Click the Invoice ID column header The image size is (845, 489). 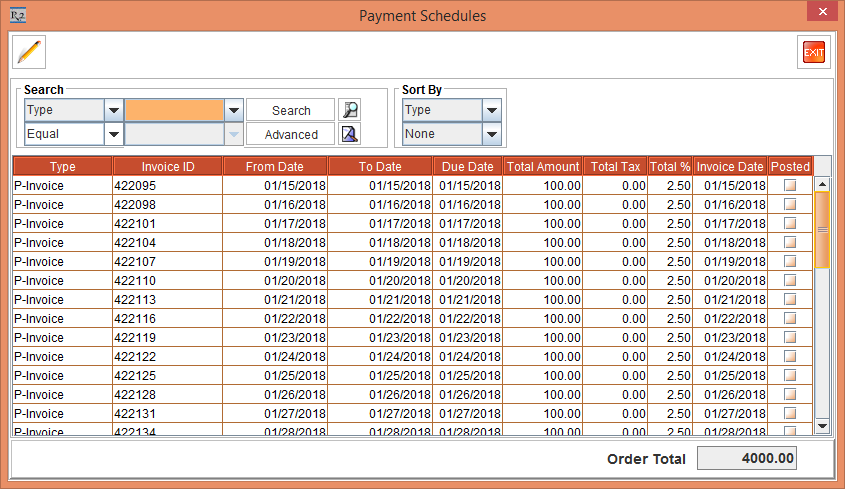(167, 166)
